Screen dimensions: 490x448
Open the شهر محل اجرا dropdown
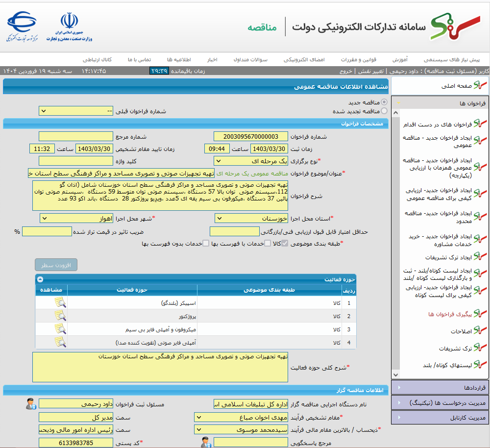[76, 218]
